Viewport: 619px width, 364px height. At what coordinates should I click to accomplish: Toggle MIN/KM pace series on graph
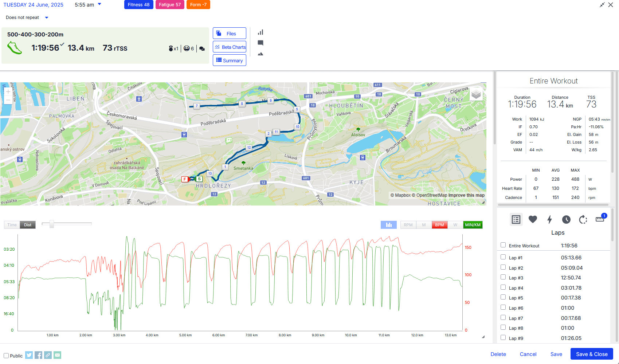coord(473,225)
